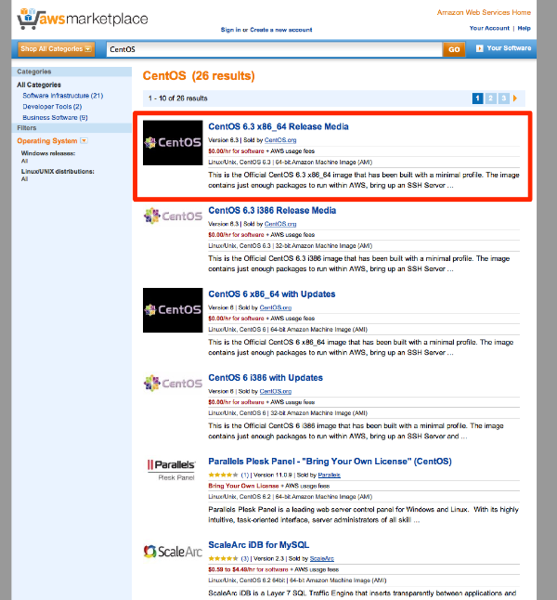557x600 pixels.
Task: Open the Help link
Action: tap(524, 28)
